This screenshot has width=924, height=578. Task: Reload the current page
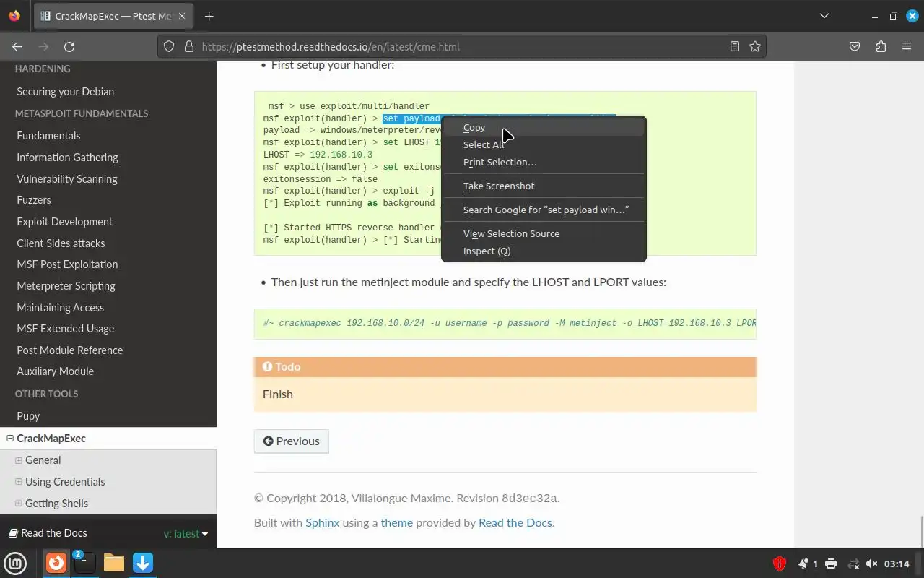[x=69, y=46]
